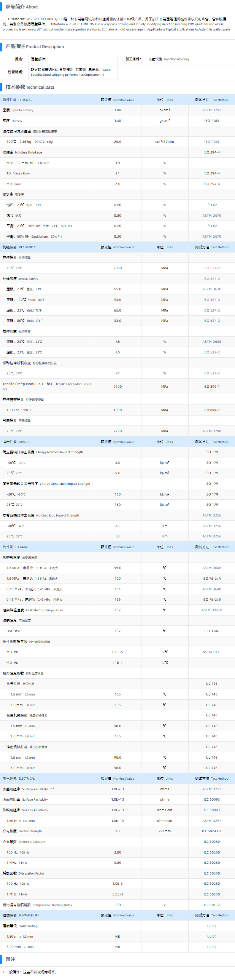The image size is (235, 980).
Task: Click the 167 value for Peak Melting Temperature
Action: pyautogui.click(x=117, y=610)
